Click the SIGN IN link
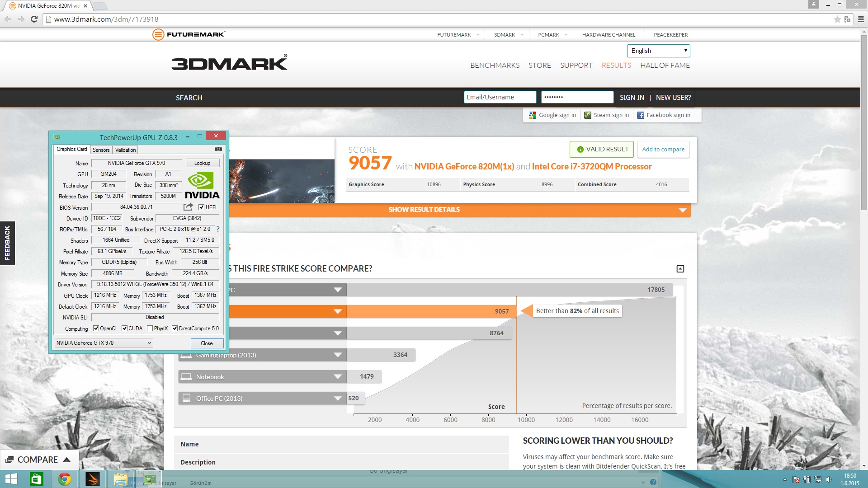868x488 pixels. click(632, 98)
